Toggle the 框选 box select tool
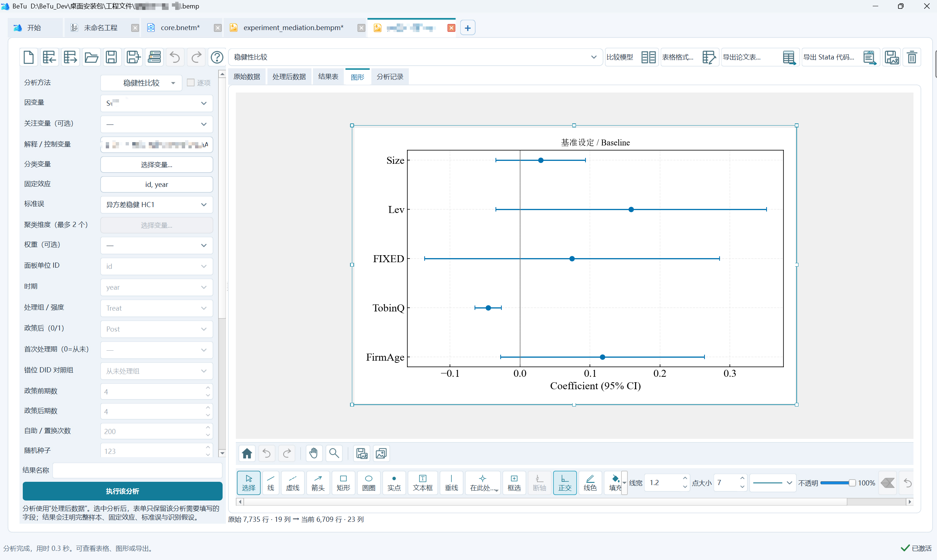The width and height of the screenshot is (937, 560). 514,483
